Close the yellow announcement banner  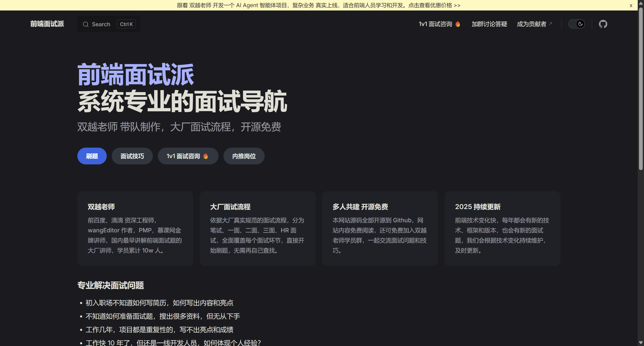[x=631, y=5]
